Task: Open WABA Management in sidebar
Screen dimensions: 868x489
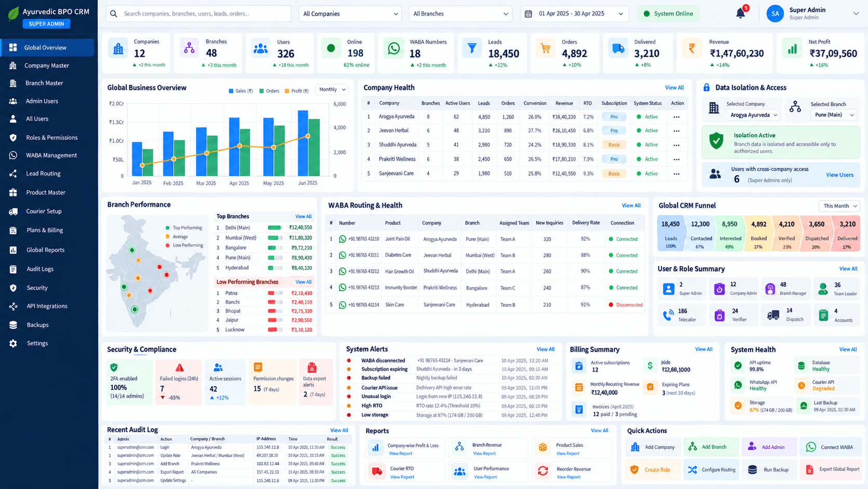Action: click(47, 155)
